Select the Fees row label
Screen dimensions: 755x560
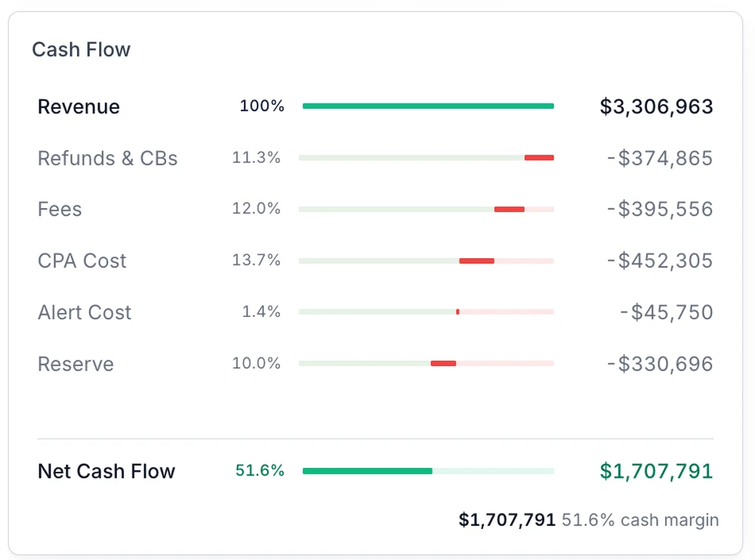[60, 210]
